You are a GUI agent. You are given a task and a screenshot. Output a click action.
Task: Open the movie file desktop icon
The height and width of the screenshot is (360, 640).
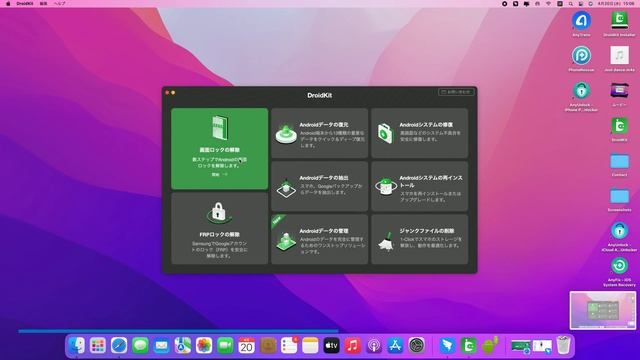click(x=619, y=94)
